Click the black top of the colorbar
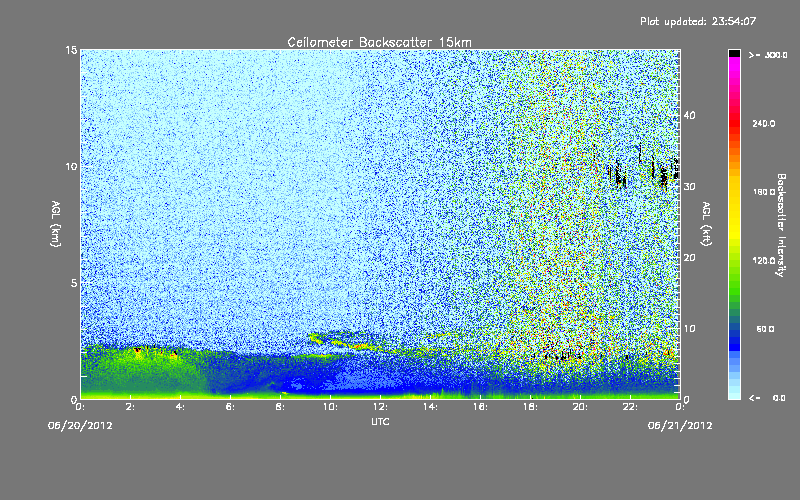Image resolution: width=800 pixels, height=500 pixels. tap(734, 53)
